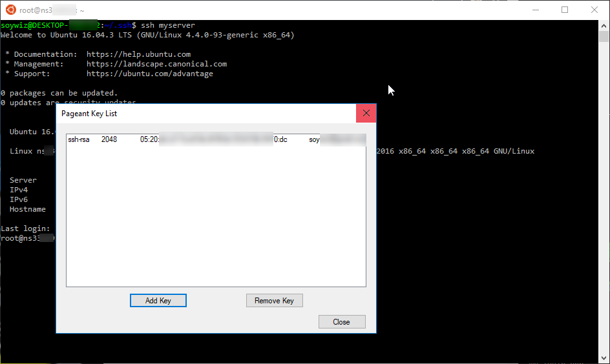Click the 'ssh myserver' command text
Screen dimensions: 610x364
tap(167, 25)
